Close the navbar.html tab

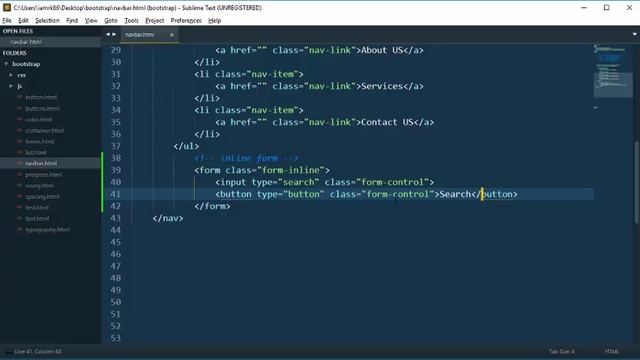pos(171,35)
